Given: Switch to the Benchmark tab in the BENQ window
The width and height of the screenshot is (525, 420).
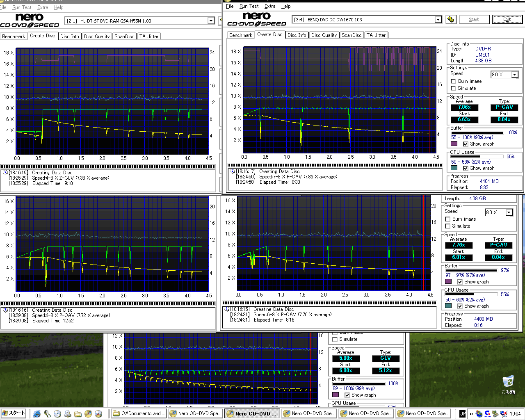Looking at the screenshot, I should pos(241,35).
